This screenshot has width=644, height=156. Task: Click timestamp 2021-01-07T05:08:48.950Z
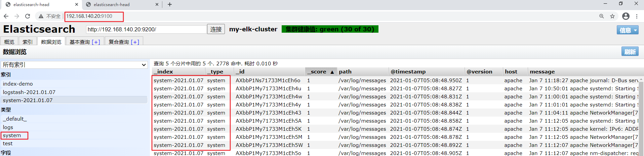click(x=426, y=80)
